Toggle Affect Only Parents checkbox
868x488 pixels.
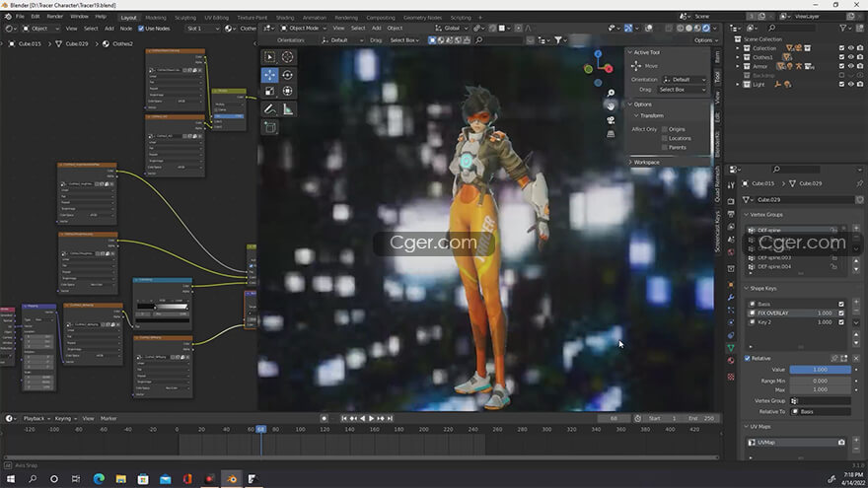click(x=664, y=148)
